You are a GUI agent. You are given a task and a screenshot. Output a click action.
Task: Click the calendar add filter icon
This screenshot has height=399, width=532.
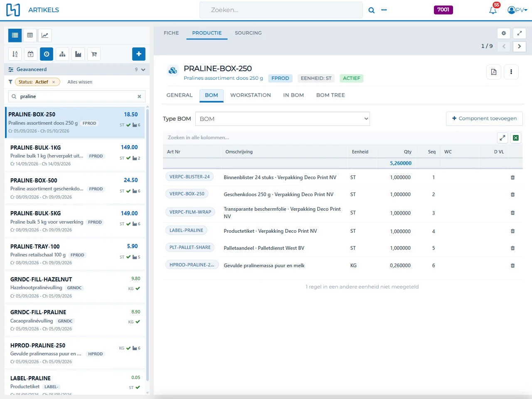pyautogui.click(x=31, y=54)
